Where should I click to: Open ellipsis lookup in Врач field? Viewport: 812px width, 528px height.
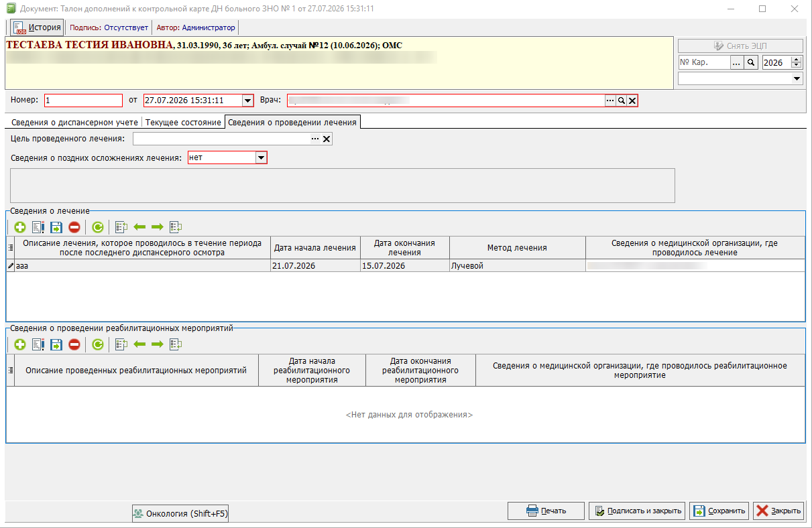[x=610, y=101]
